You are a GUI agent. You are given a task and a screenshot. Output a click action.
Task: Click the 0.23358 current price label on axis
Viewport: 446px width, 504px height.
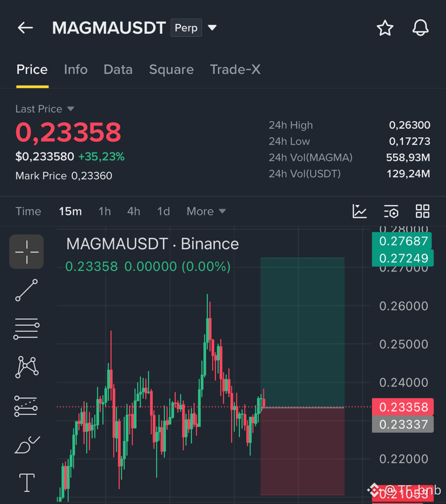[x=403, y=407]
